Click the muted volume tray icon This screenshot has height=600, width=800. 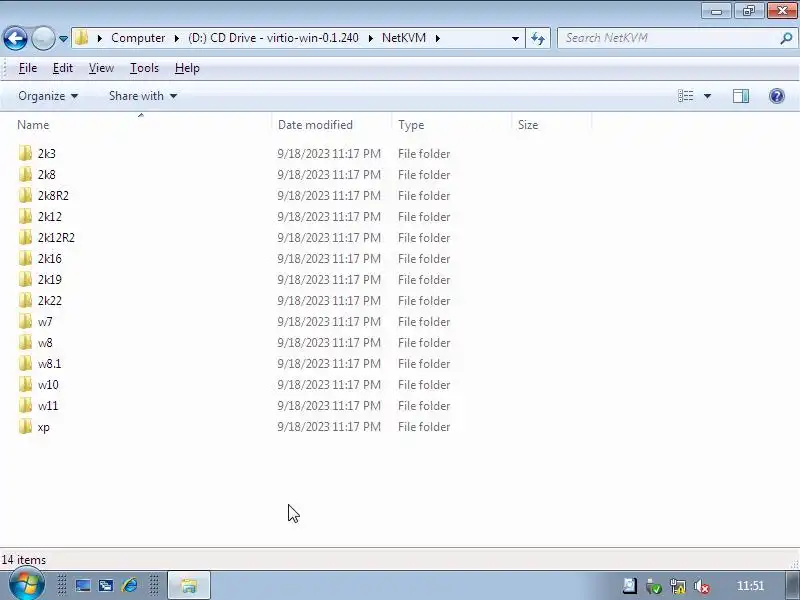[x=702, y=586]
